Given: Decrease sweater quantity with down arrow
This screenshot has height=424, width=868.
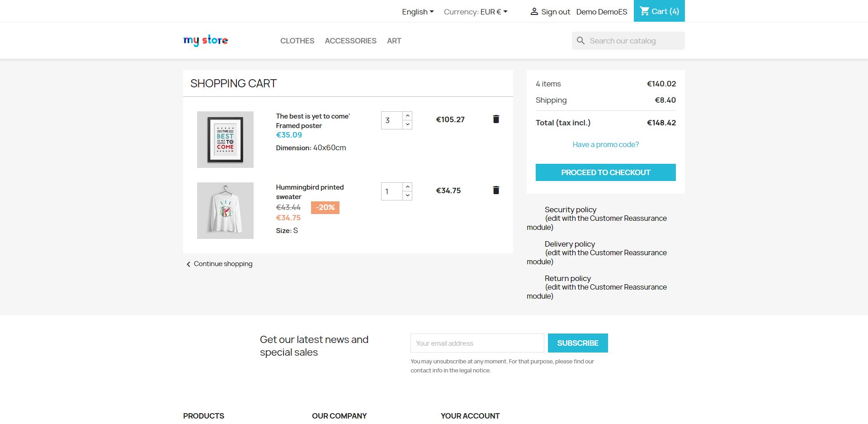Looking at the screenshot, I should click(407, 195).
